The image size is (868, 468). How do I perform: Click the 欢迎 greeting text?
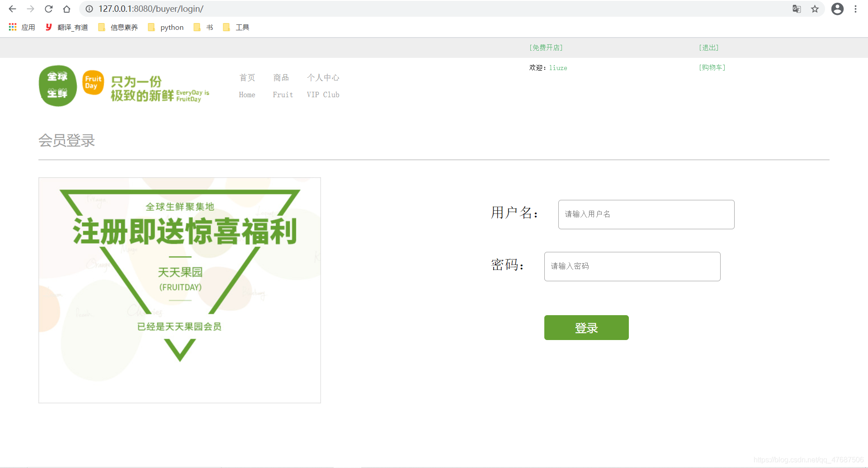tap(537, 68)
